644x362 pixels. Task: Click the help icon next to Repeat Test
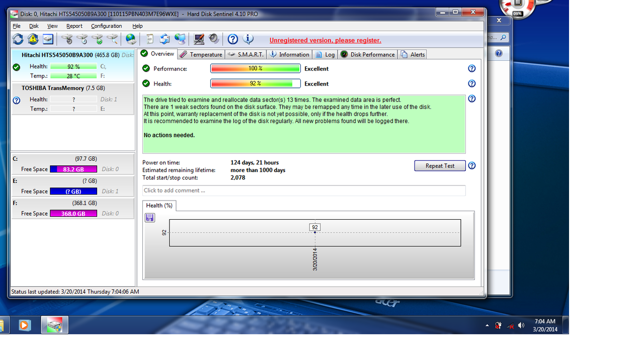point(471,165)
